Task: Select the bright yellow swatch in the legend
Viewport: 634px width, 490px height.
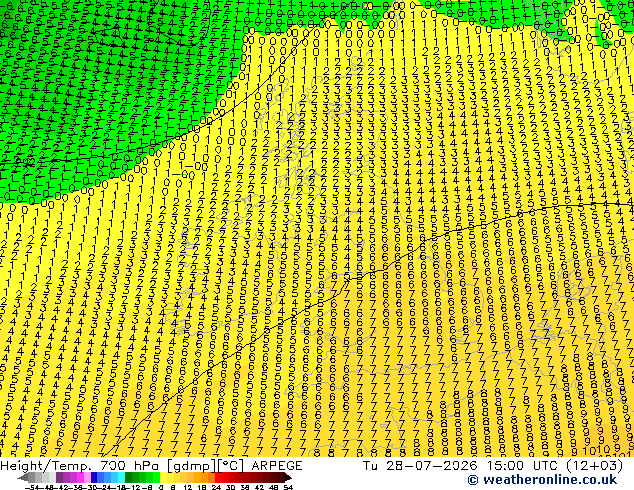Action: coord(163,478)
